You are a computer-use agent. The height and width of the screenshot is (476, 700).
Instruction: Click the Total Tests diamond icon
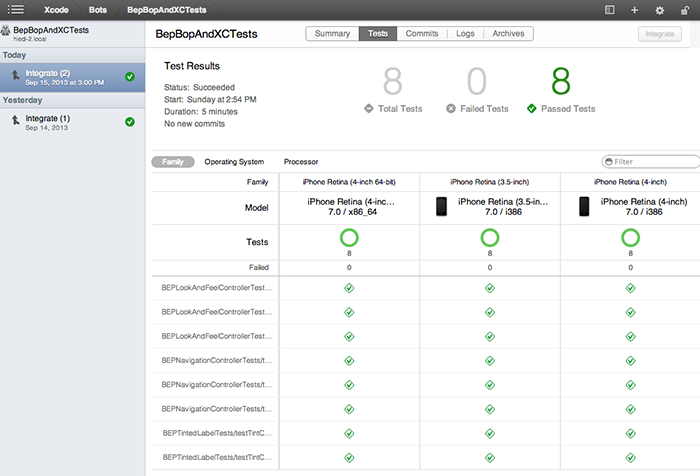[368, 109]
